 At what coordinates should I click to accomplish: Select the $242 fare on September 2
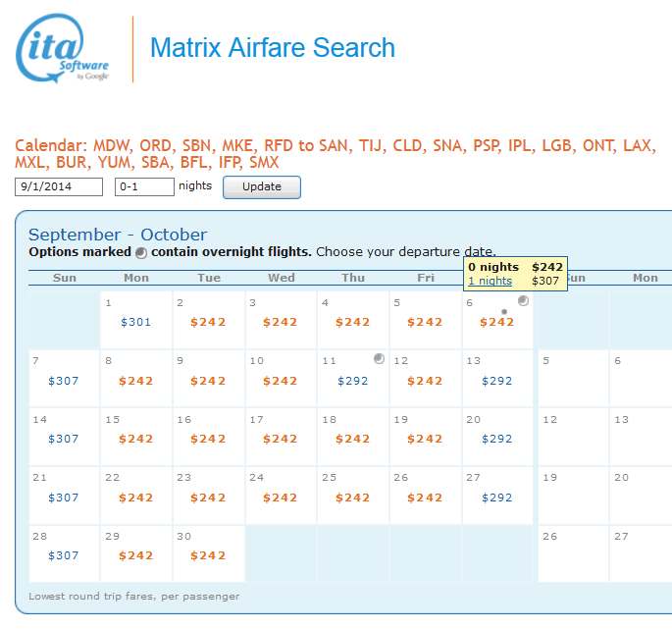(x=208, y=322)
